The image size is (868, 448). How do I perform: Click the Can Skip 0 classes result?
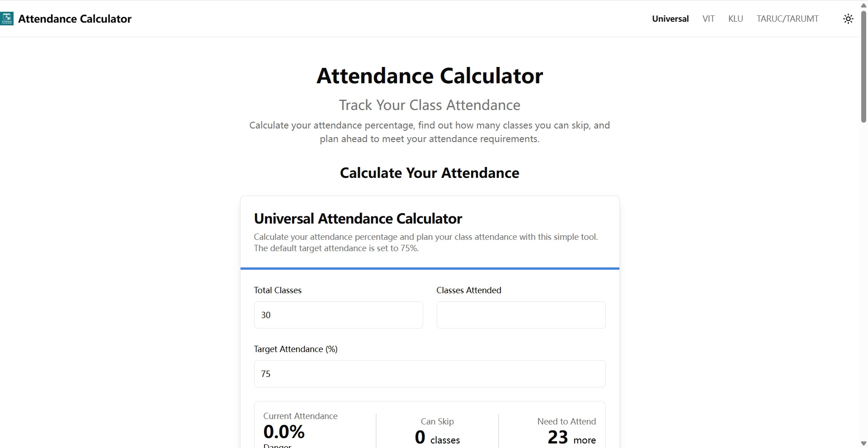pos(437,437)
